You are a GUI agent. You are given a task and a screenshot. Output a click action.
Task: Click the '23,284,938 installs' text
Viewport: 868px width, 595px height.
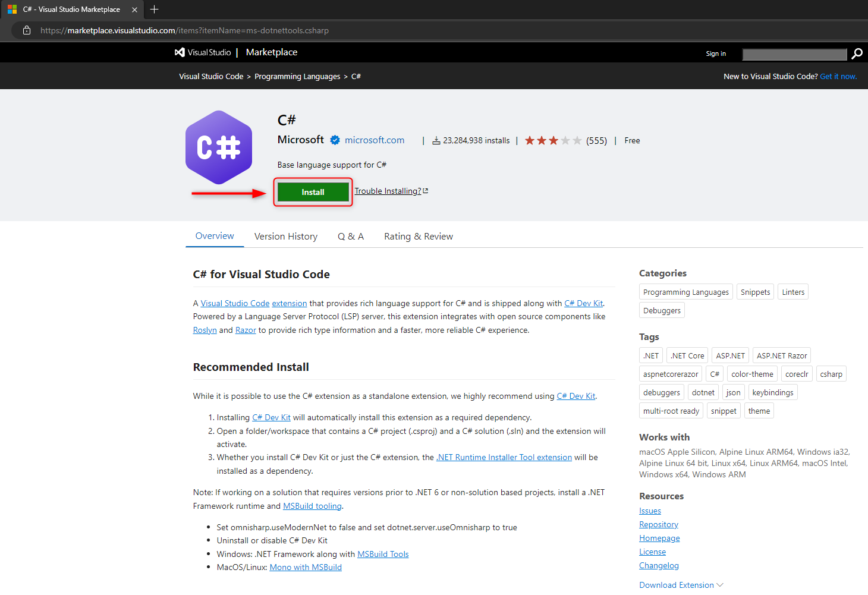pyautogui.click(x=476, y=141)
